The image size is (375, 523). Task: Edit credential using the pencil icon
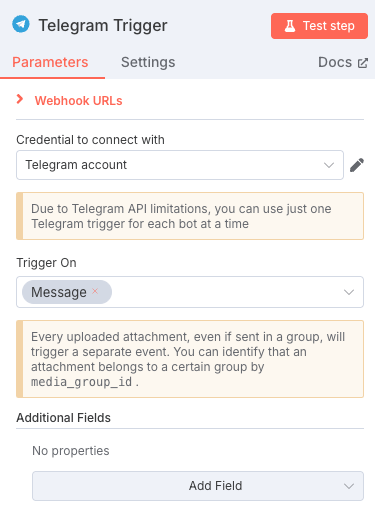[357, 165]
